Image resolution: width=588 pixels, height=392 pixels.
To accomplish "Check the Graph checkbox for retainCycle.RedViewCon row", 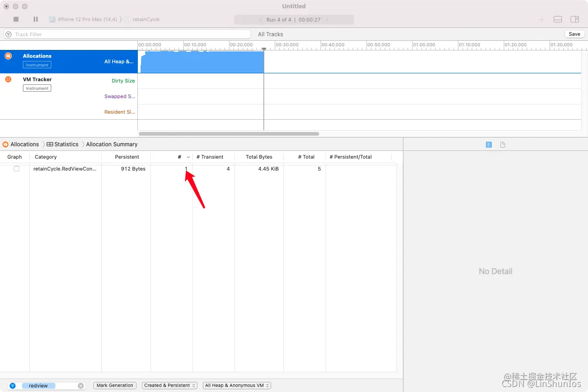I will 16,169.
